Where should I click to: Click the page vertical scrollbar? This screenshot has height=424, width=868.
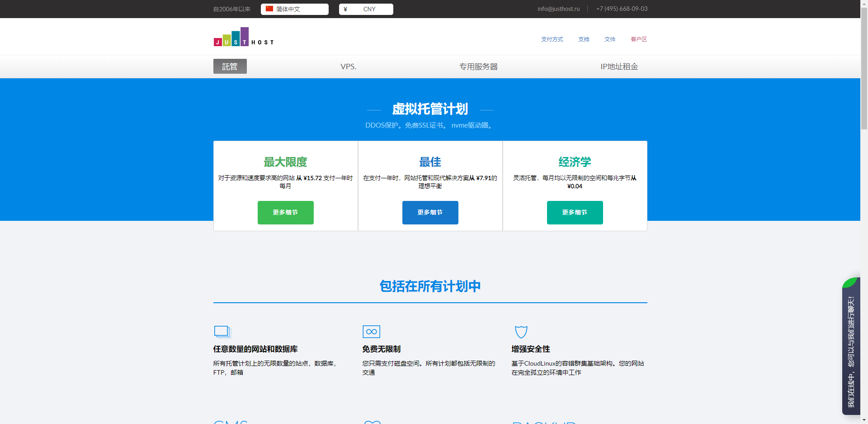coord(864,68)
